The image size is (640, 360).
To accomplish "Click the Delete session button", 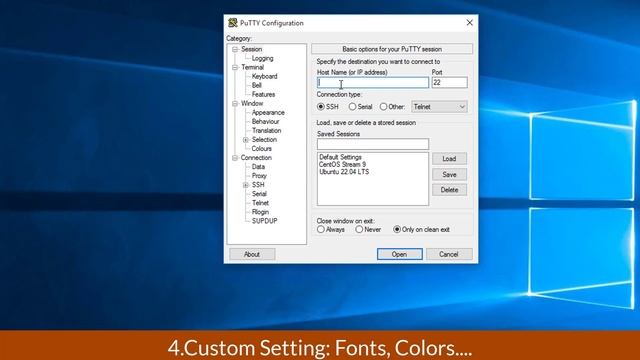I will [x=449, y=190].
